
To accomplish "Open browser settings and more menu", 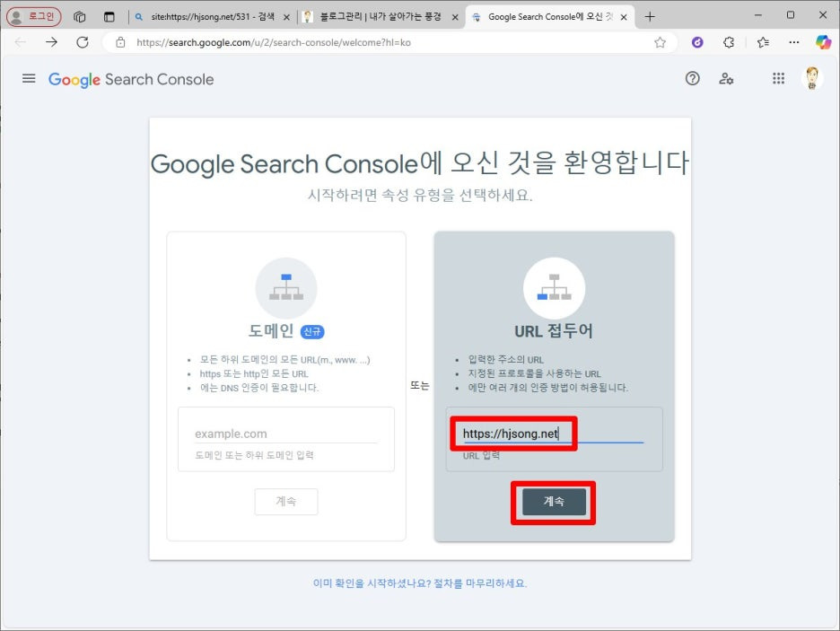I will pyautogui.click(x=794, y=42).
